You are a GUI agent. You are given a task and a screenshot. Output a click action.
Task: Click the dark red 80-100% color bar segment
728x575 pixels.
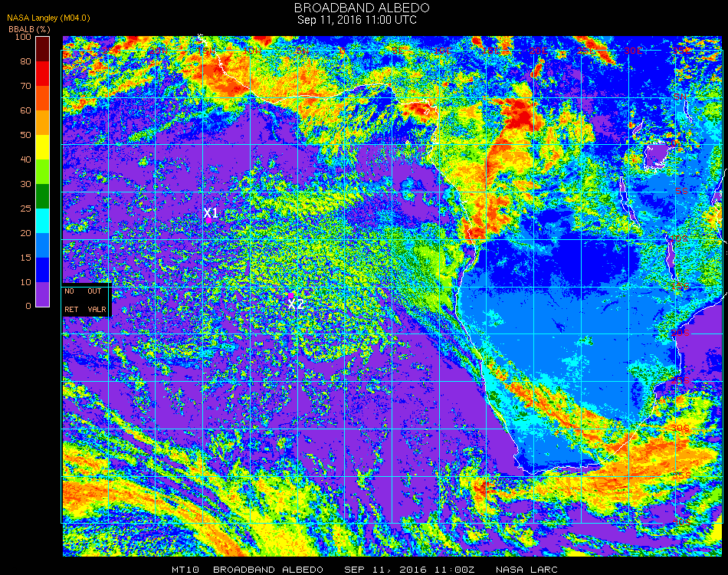[x=42, y=49]
